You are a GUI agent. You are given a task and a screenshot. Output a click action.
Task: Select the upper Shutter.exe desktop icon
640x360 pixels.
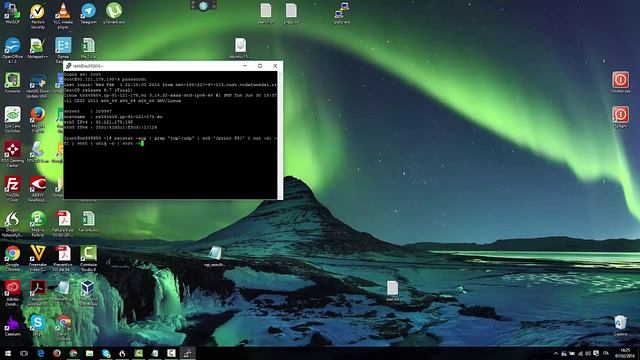click(x=620, y=82)
